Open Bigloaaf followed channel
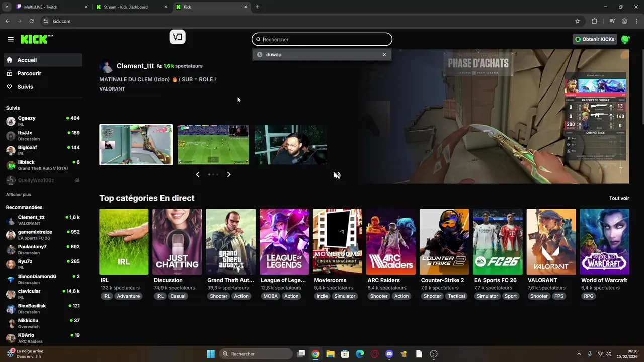 click(43, 150)
